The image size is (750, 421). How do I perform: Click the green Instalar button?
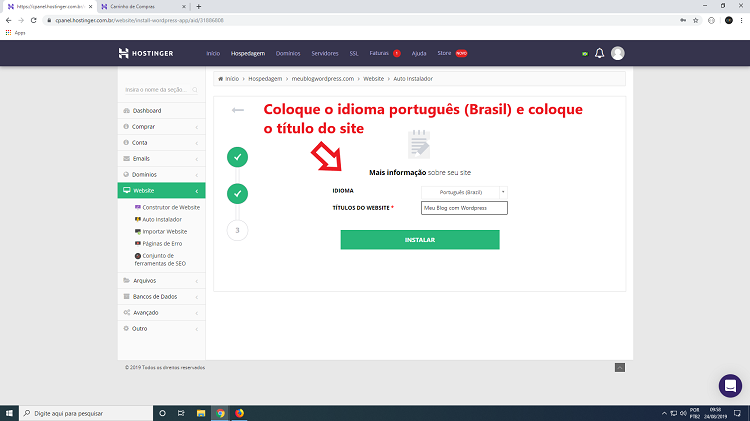point(420,240)
